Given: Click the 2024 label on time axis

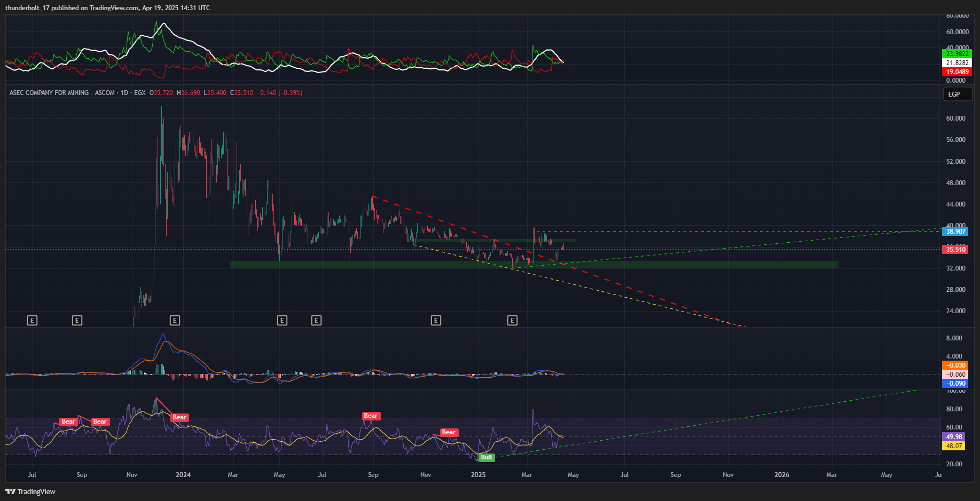Looking at the screenshot, I should [183, 474].
